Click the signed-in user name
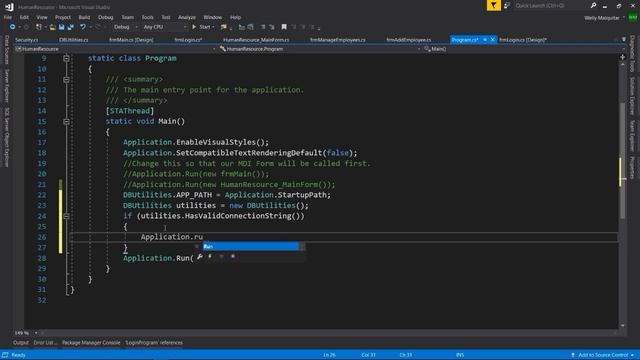 tap(602, 18)
